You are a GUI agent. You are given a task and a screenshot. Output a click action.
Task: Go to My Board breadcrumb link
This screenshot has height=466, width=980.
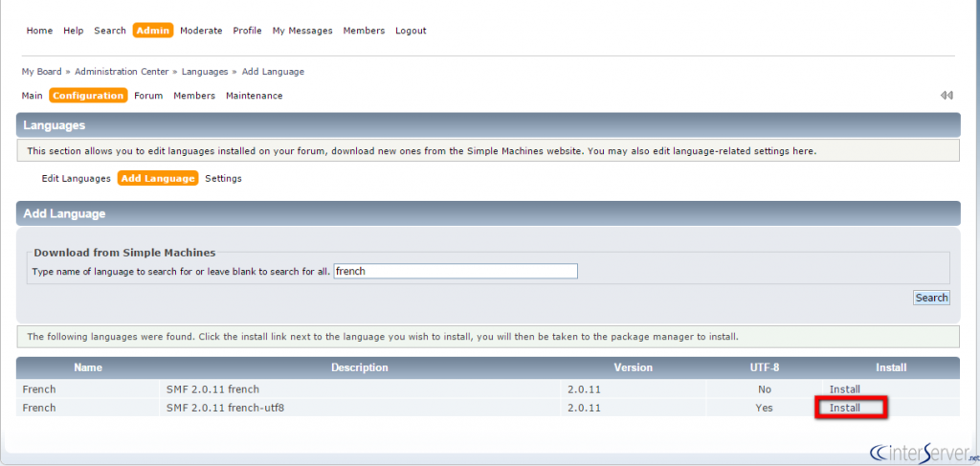(42, 72)
